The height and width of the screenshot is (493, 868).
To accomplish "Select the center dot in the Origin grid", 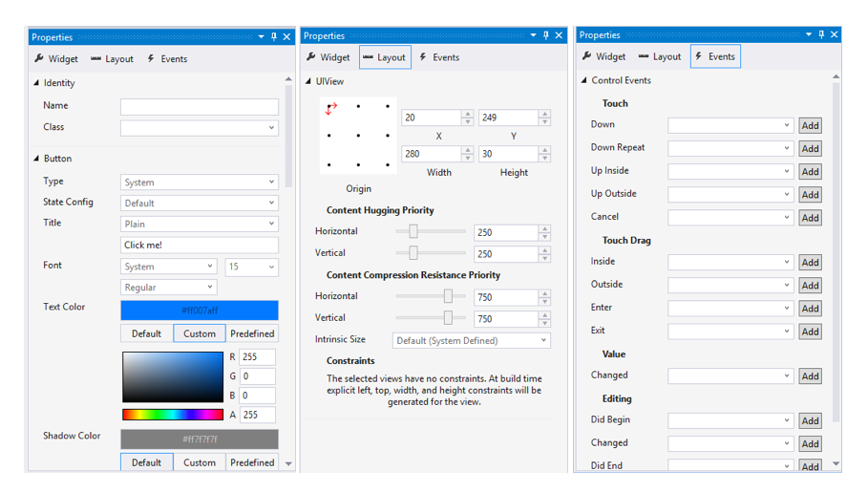I will [x=358, y=136].
